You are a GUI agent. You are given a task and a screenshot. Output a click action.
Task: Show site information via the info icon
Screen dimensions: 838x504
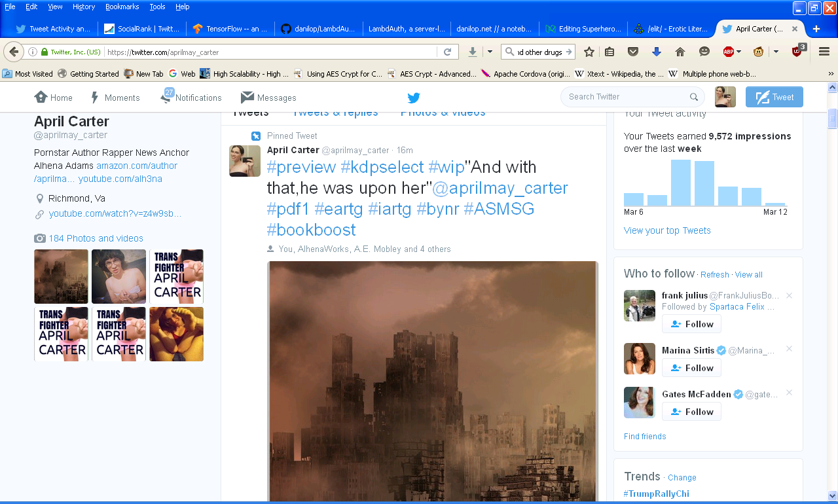32,52
